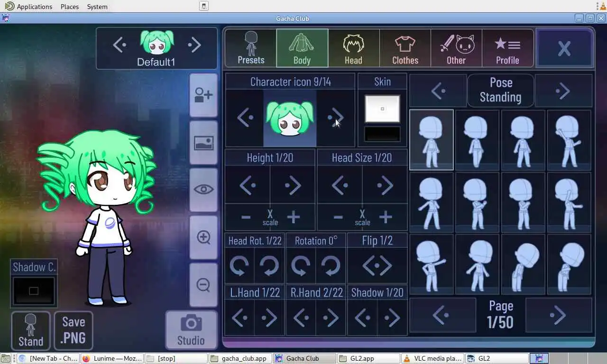Click the Stand button
The width and height of the screenshot is (607, 364).
(x=31, y=330)
